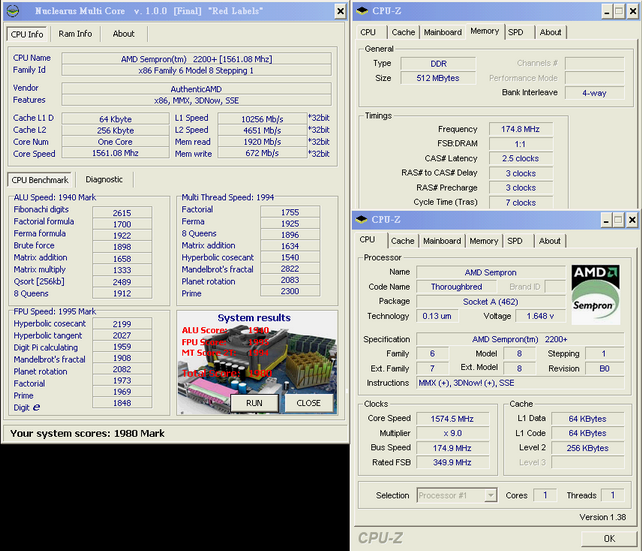
Task: Click Rated FSB 349.9 MHz value
Action: 452,463
